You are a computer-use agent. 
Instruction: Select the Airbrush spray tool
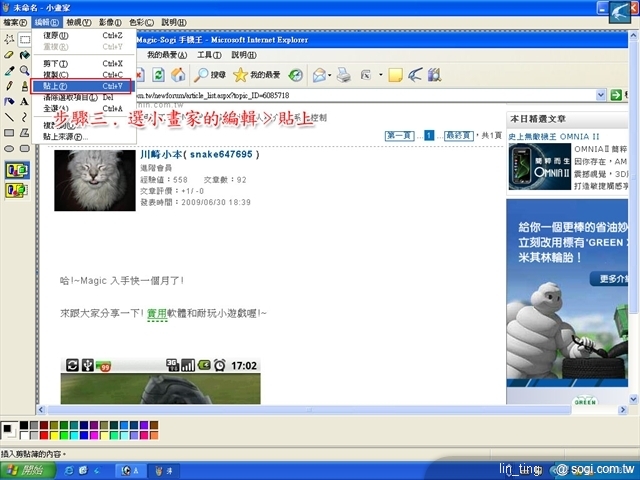tap(9, 102)
